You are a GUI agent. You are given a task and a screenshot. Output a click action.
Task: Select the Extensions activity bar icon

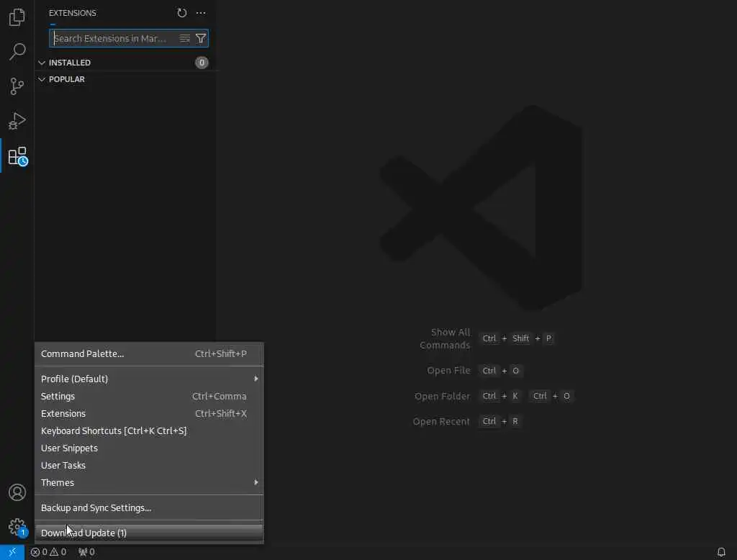[x=18, y=156]
